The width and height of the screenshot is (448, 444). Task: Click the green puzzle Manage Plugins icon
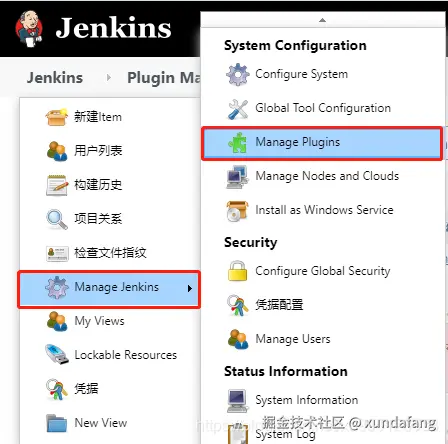[x=237, y=142]
